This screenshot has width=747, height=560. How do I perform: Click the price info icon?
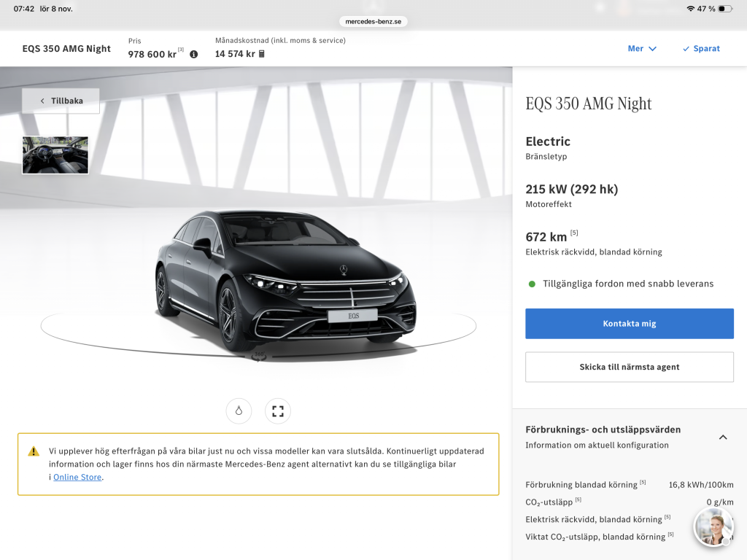[x=193, y=54]
